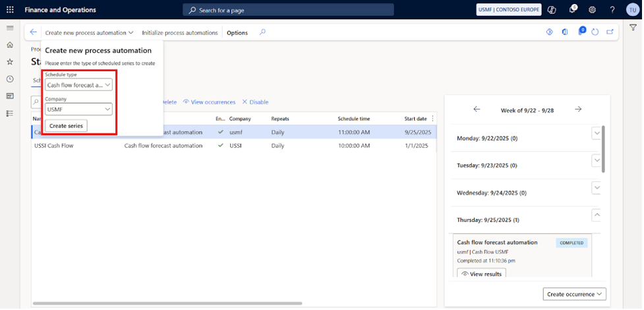Expand the Create occurrence dropdown
The image size is (644, 310).
tap(574, 294)
